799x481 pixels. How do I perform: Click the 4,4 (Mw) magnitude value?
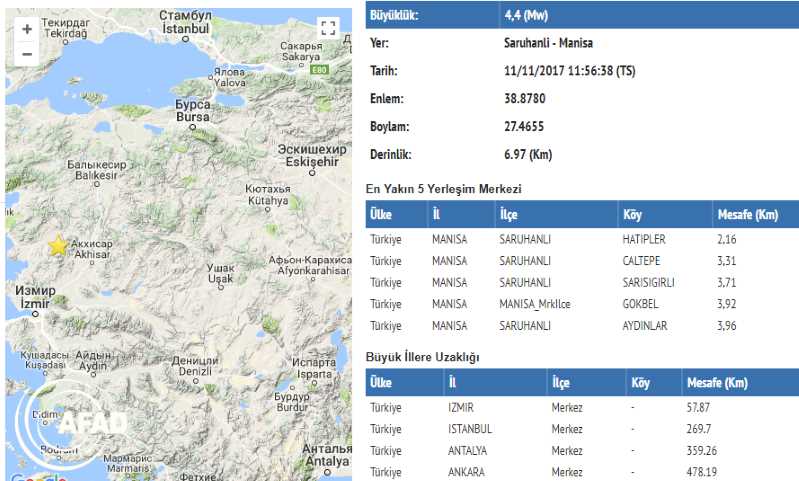528,17
